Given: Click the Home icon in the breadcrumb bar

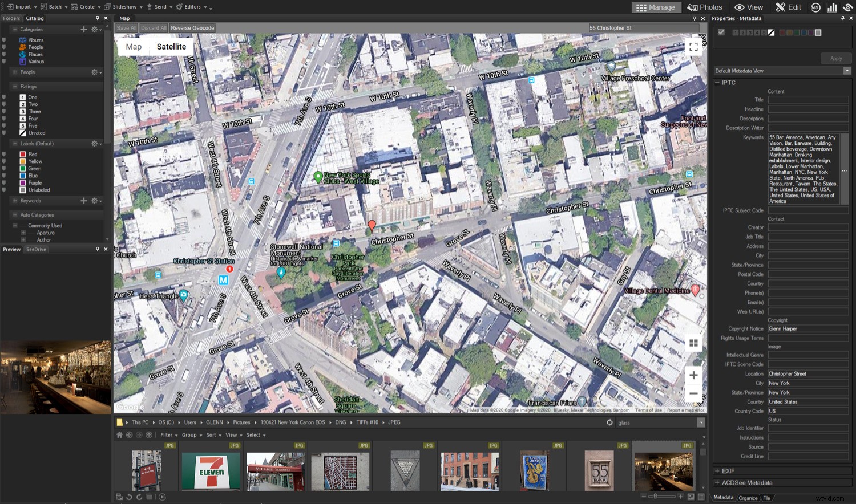Looking at the screenshot, I should [x=119, y=435].
